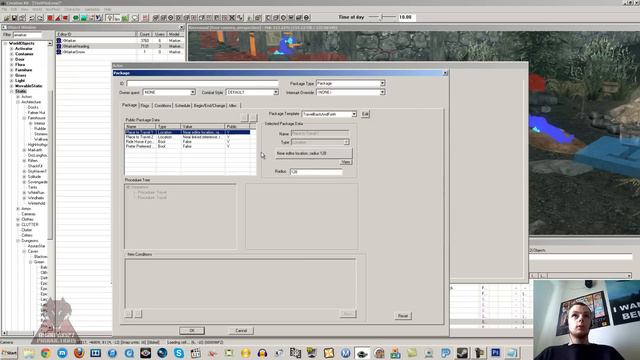The width and height of the screenshot is (640, 360).
Task: Switch to the Conditions tab
Action: click(163, 106)
